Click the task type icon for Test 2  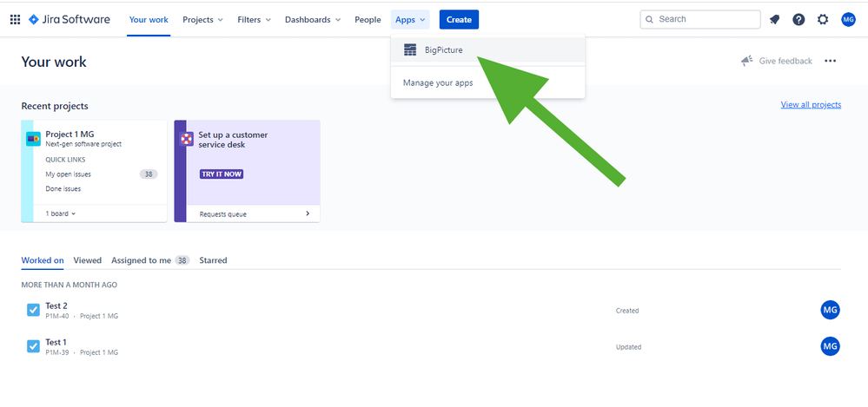[33, 310]
